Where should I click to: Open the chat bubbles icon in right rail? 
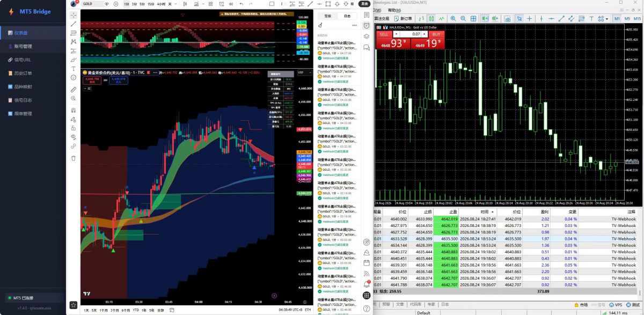(x=367, y=47)
